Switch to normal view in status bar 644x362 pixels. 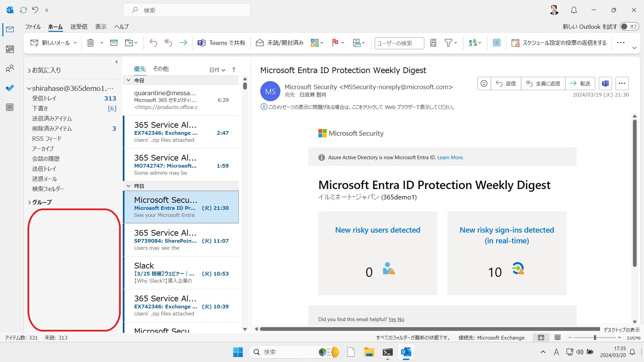click(541, 338)
